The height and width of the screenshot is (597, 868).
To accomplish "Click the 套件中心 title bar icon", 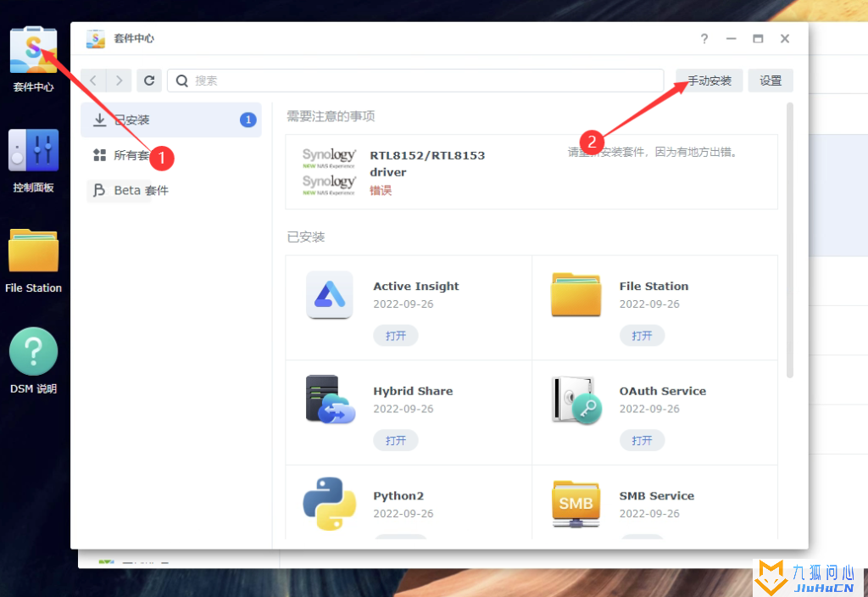I will tap(96, 39).
